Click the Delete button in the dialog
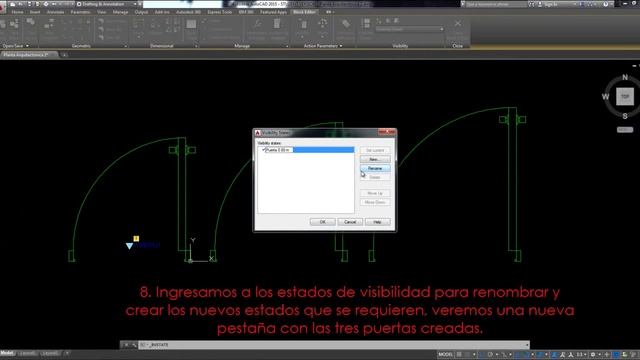Viewport: 640px width, 360px height. point(375,177)
